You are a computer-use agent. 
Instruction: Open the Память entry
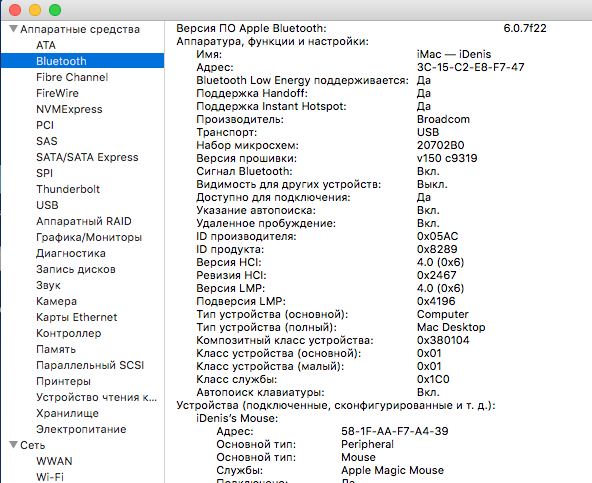(56, 349)
